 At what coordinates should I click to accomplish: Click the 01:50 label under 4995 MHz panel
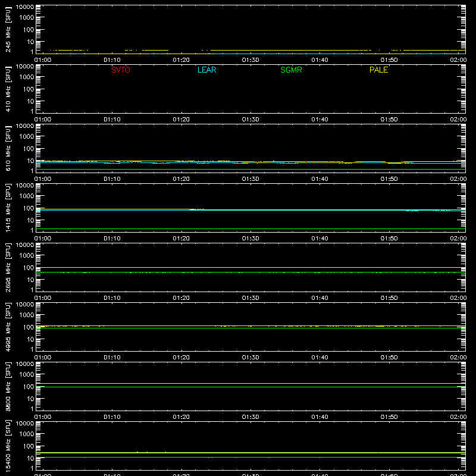(389, 358)
